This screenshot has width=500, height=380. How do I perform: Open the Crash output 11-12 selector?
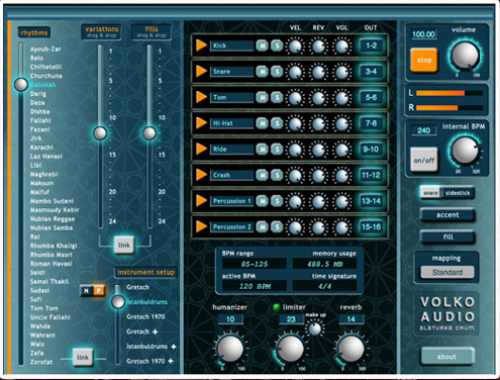371,175
